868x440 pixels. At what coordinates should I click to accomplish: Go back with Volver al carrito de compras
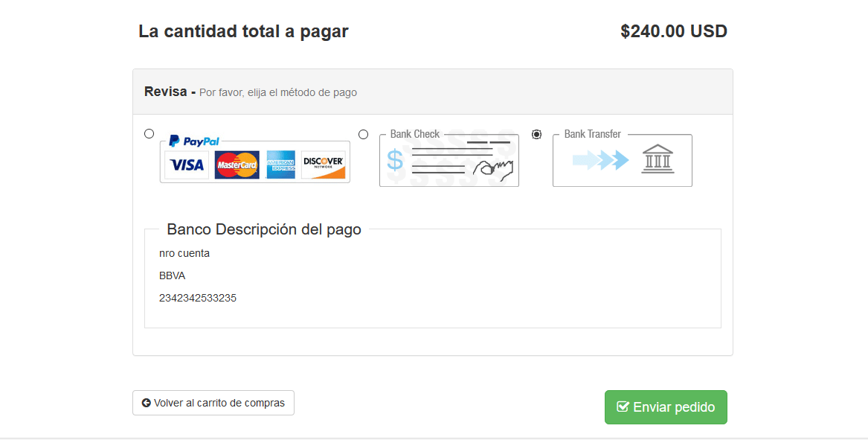pyautogui.click(x=213, y=403)
